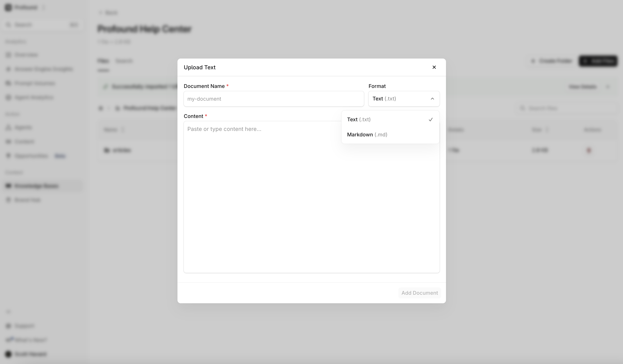Select the Text (.txt) format option
The image size is (623, 364).
(390, 120)
